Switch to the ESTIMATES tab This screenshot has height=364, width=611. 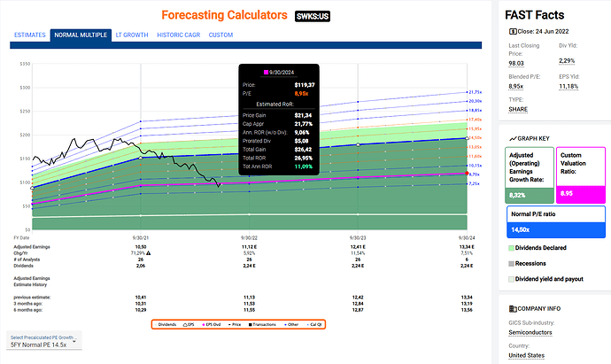click(27, 35)
